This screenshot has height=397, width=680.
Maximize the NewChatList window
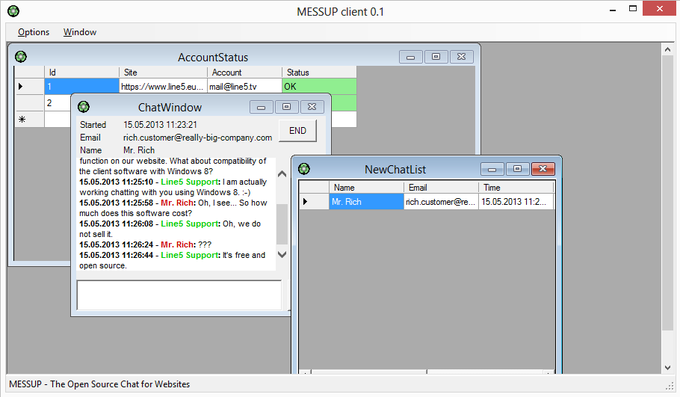[x=517, y=169]
